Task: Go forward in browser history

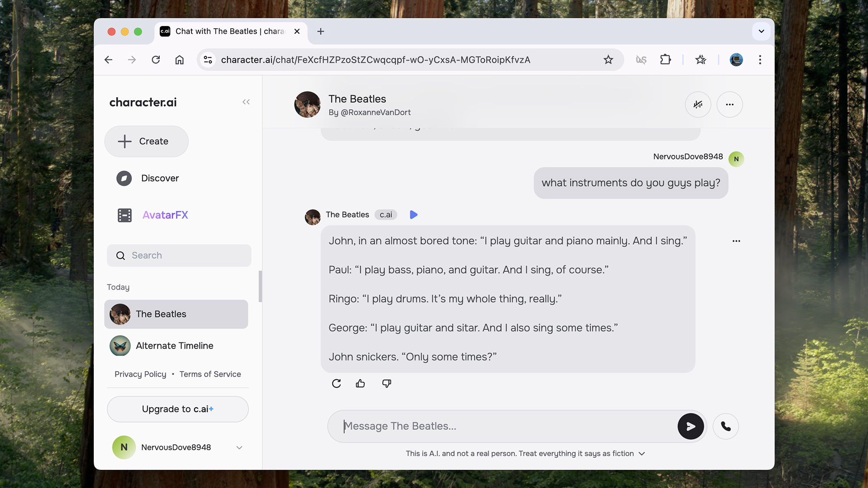Action: click(132, 60)
